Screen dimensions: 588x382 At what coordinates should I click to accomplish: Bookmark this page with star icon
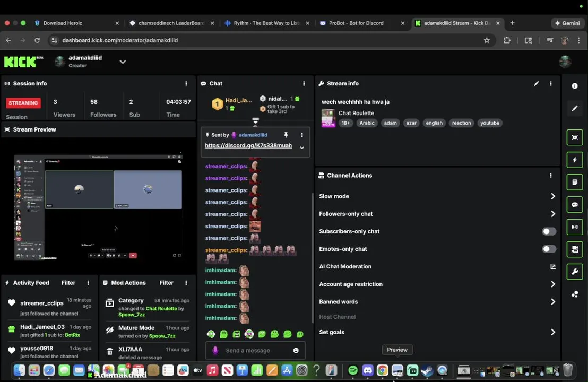click(487, 40)
